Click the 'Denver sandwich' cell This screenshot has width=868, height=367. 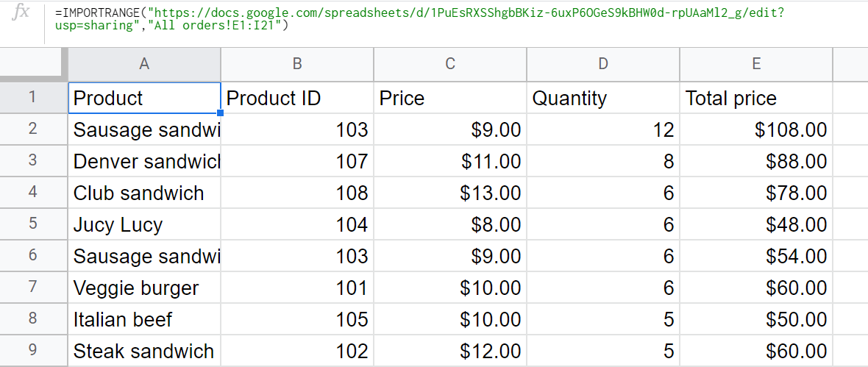(x=144, y=161)
